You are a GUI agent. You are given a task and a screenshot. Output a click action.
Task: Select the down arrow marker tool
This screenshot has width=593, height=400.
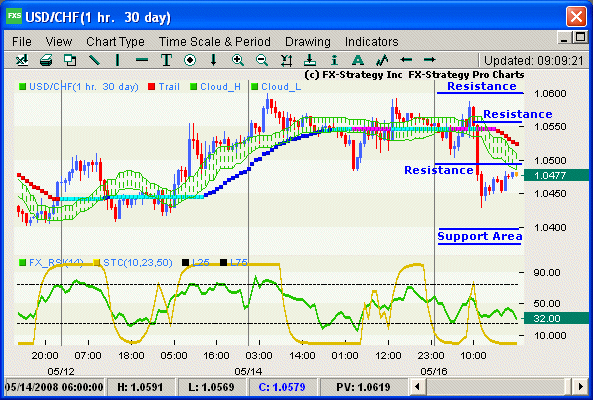[213, 60]
